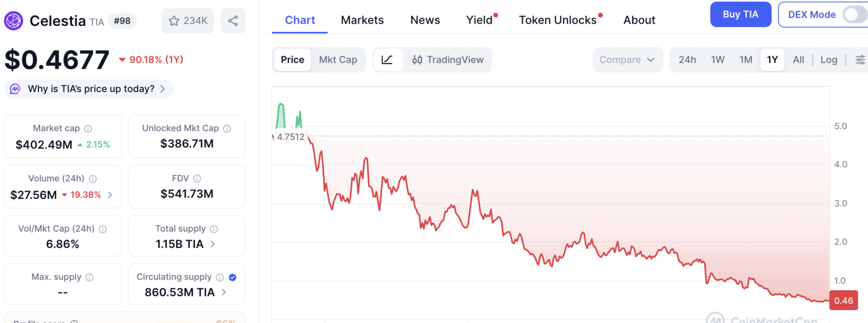
Task: Select the line chart icon view
Action: pyautogui.click(x=387, y=60)
